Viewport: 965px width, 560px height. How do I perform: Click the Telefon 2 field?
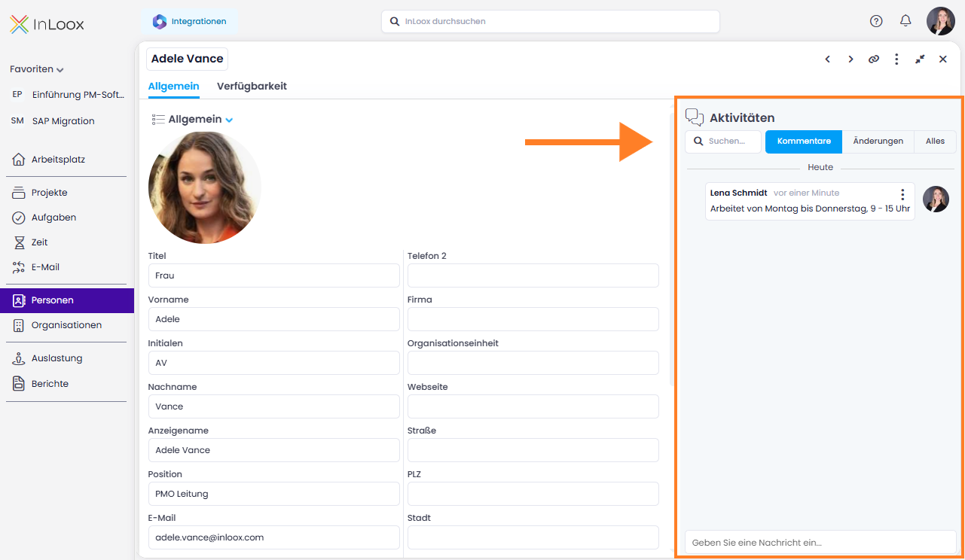pyautogui.click(x=533, y=275)
